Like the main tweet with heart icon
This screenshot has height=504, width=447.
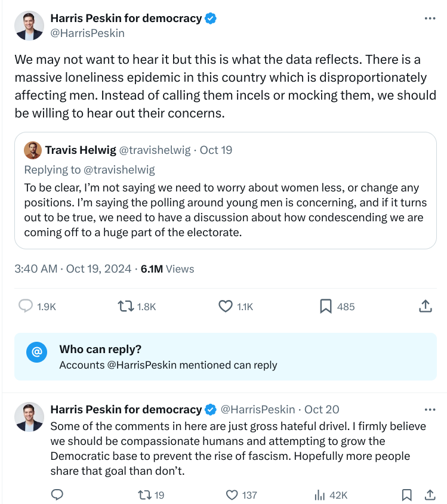tap(225, 306)
